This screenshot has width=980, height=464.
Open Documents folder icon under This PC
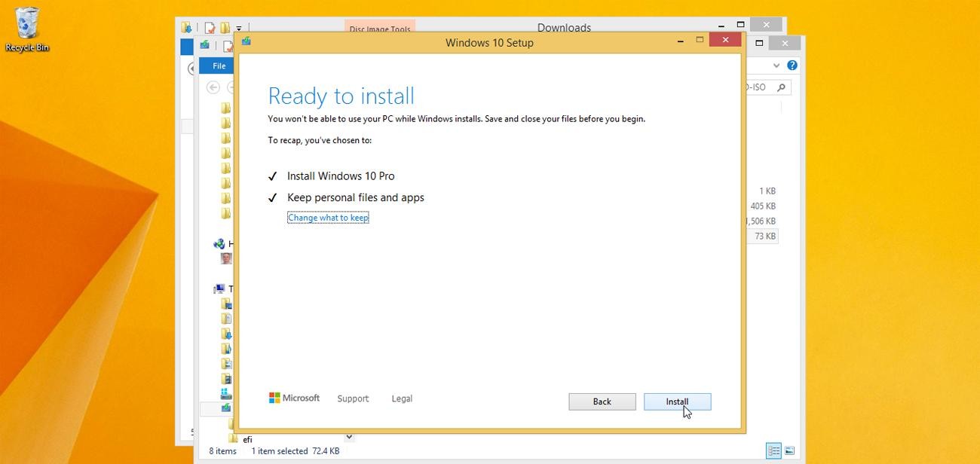tap(226, 319)
